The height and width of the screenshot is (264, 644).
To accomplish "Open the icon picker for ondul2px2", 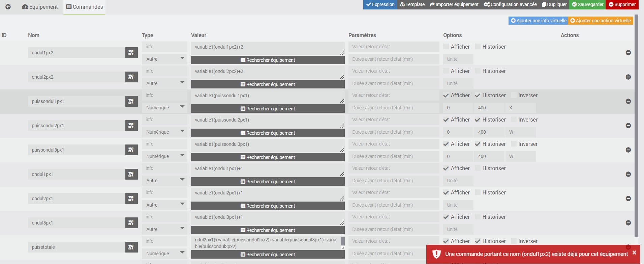I will [x=131, y=77].
